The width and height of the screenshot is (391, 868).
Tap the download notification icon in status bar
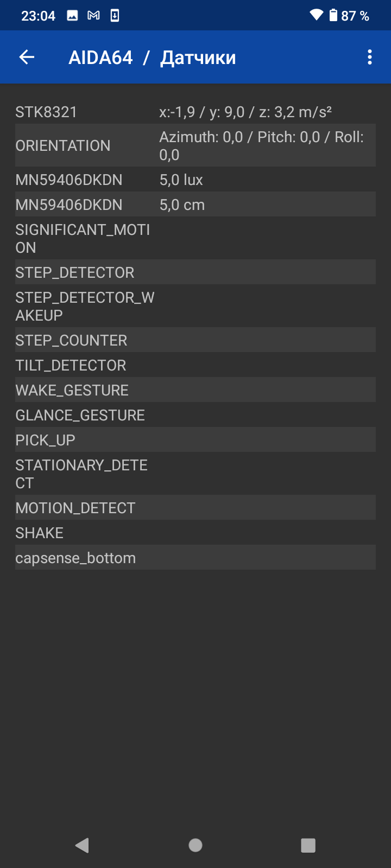coord(115,16)
